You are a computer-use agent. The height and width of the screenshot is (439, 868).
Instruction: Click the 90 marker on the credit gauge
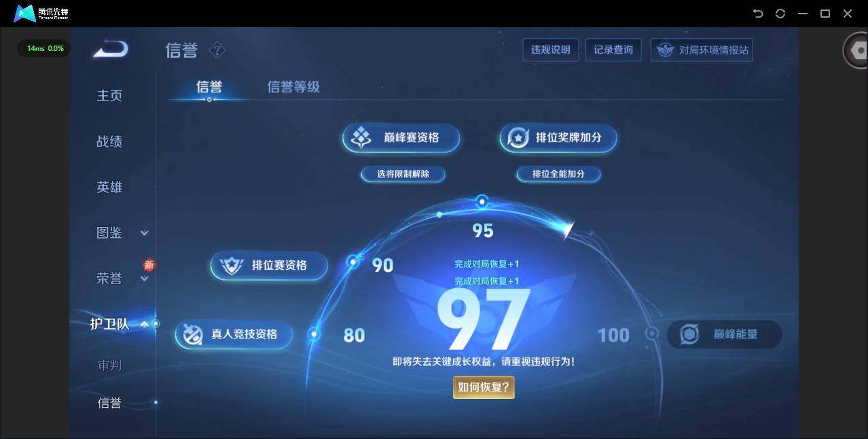pos(352,261)
